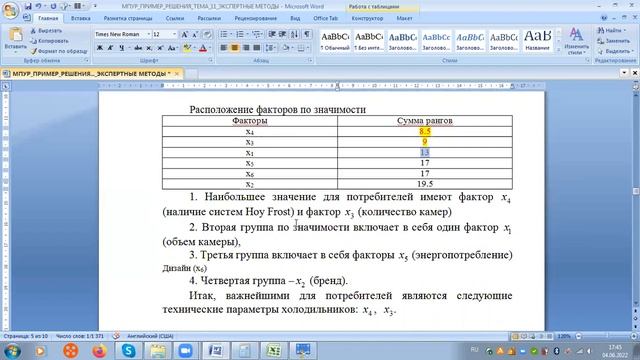The width and height of the screenshot is (640, 360).
Task: Align text to the left
Action: [x=224, y=48]
